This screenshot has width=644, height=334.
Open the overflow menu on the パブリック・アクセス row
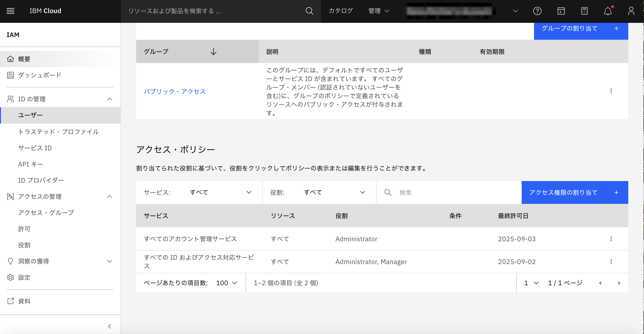point(611,91)
